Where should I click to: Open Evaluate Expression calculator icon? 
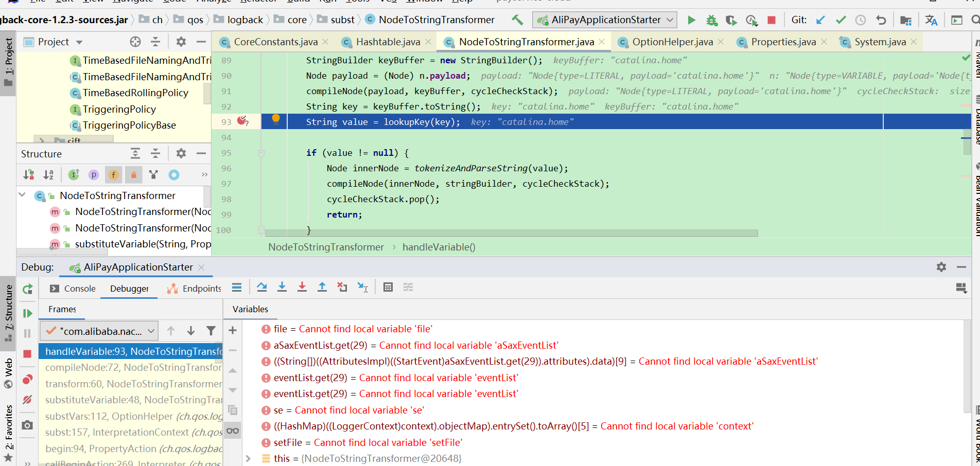pos(388,287)
